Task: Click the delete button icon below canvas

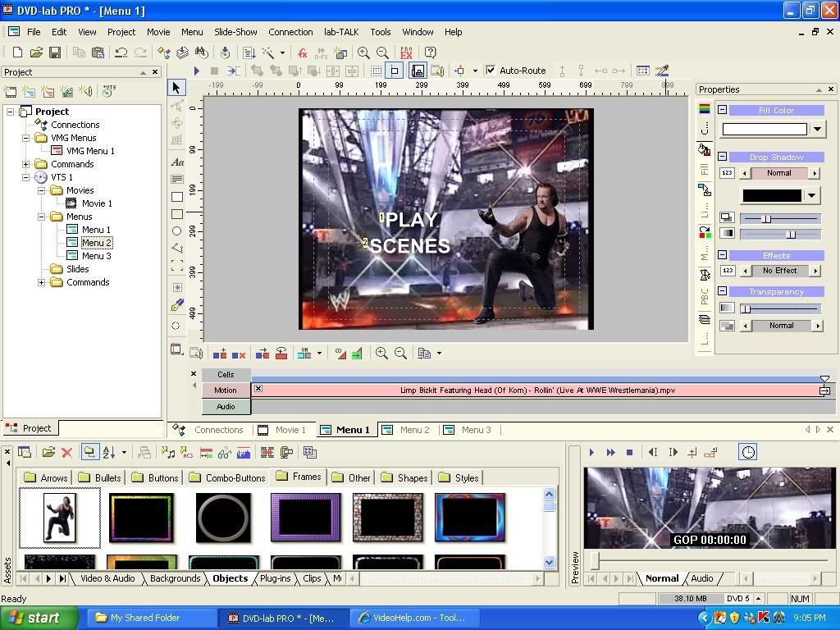Action: 239,354
